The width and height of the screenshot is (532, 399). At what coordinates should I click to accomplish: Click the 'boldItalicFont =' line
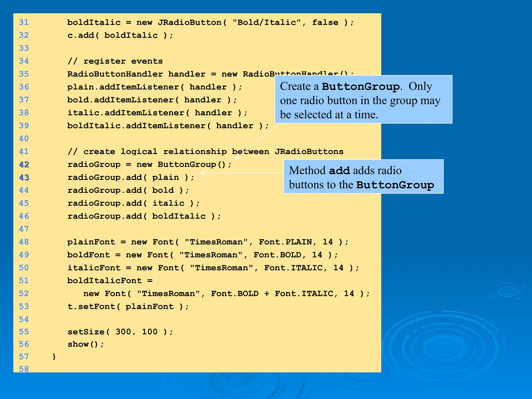tap(110, 281)
